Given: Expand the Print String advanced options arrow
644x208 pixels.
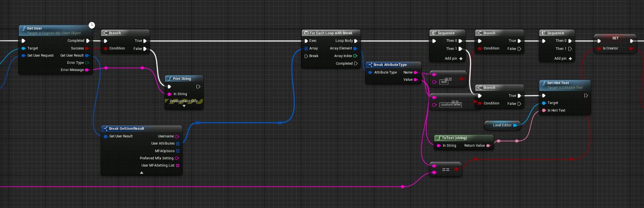Looking at the screenshot, I should point(184,106).
